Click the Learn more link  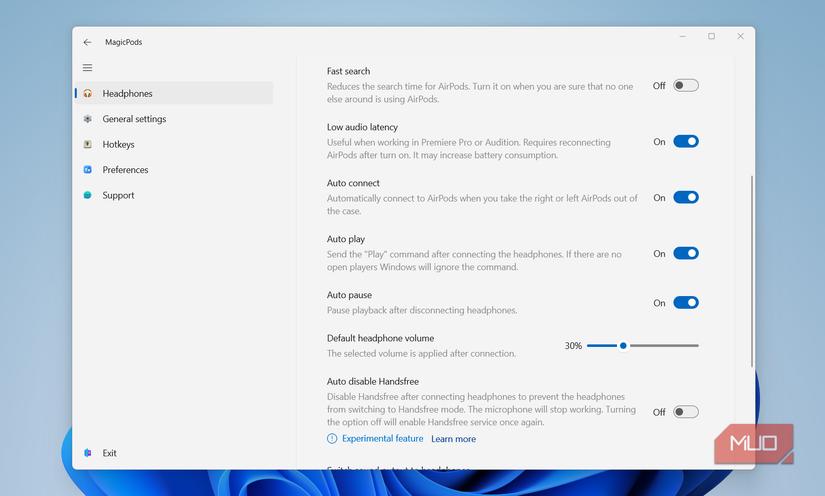(454, 439)
